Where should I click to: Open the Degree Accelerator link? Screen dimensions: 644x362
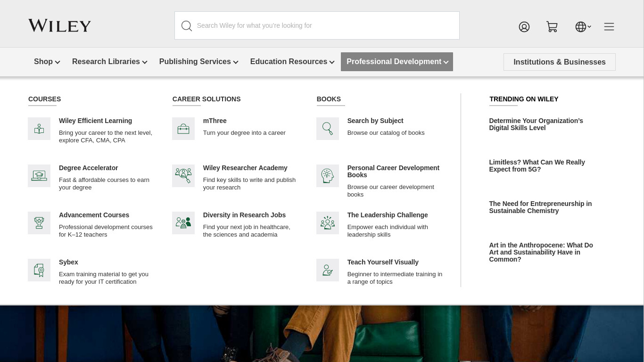[88, 168]
